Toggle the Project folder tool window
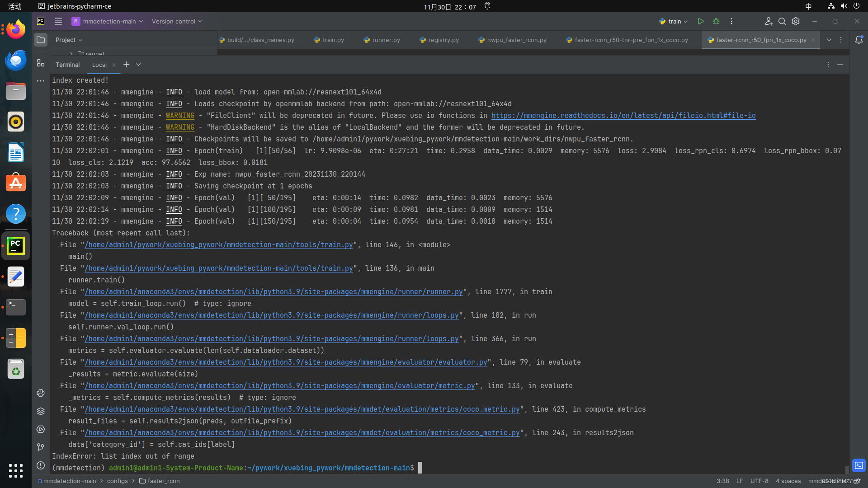This screenshot has width=868, height=488. 41,40
